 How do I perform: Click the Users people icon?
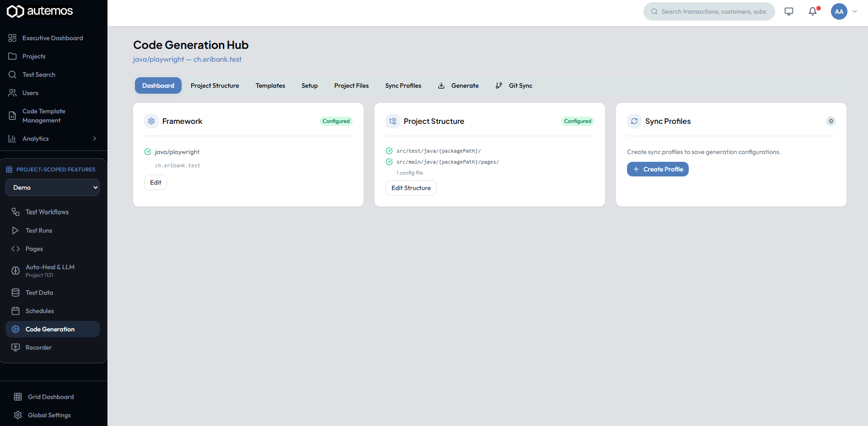(x=12, y=93)
